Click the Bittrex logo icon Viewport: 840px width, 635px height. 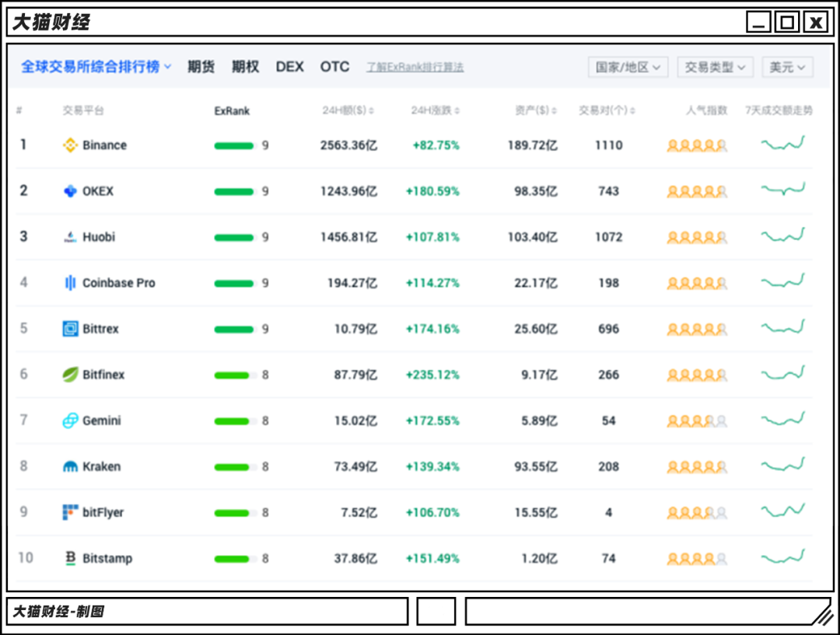[x=70, y=329]
